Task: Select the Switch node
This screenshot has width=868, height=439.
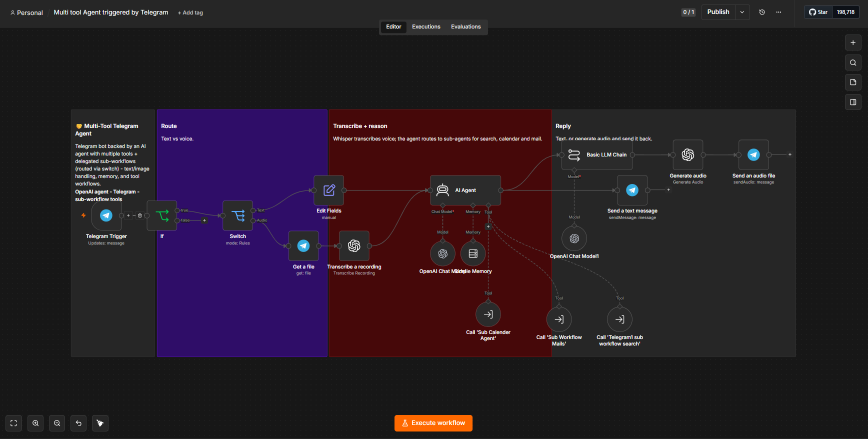Action: coord(237,215)
